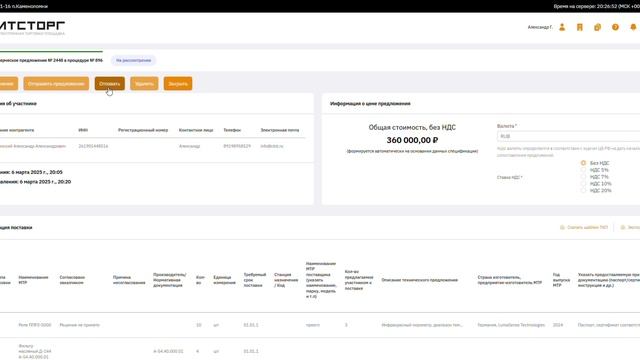The width and height of the screenshot is (640, 360).
Task: Select the НДС 10% radio option
Action: coord(583,184)
